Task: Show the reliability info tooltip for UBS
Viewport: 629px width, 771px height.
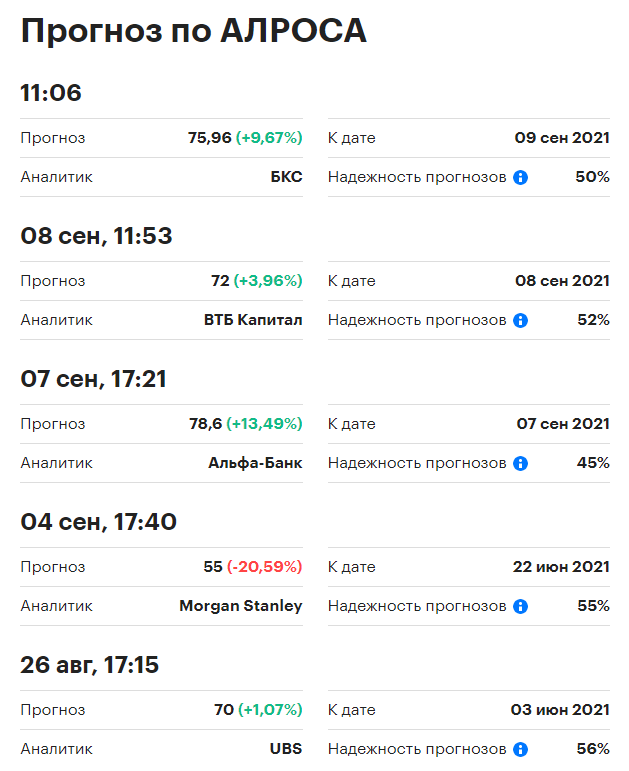Action: (x=520, y=749)
